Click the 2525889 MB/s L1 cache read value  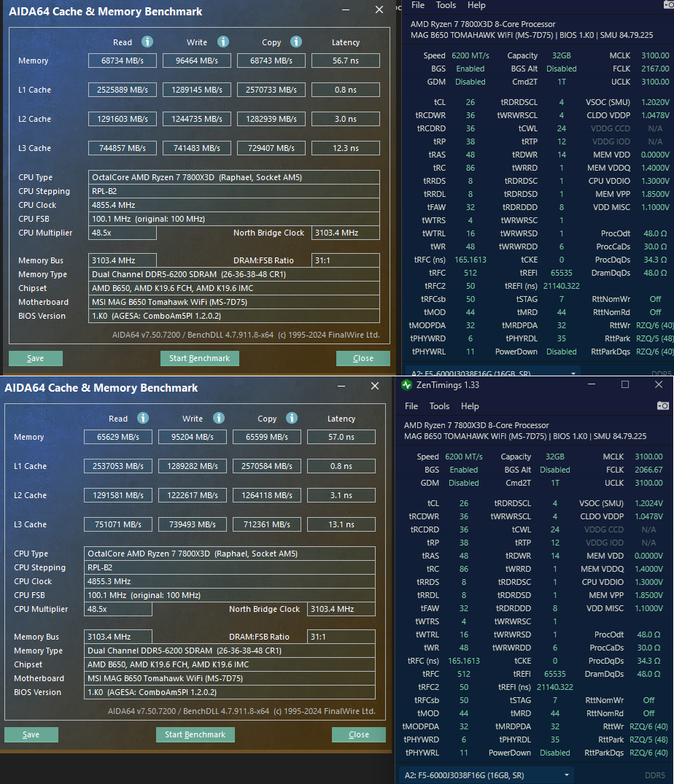coord(123,90)
